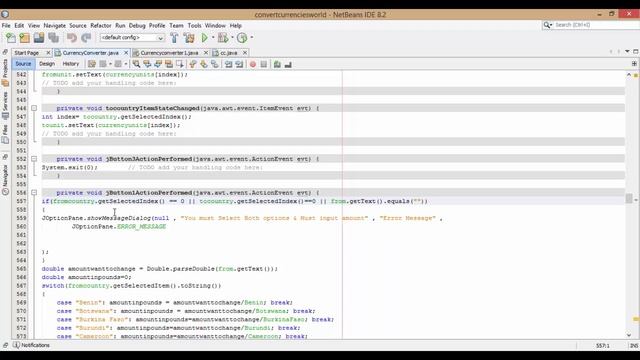This screenshot has height=360, width=640.
Task: Click the Notifications icon in the status bar
Action: [x=16, y=345]
